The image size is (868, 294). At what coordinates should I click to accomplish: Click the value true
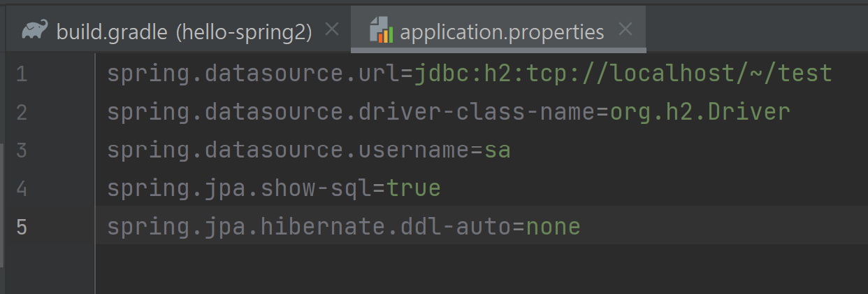[414, 189]
